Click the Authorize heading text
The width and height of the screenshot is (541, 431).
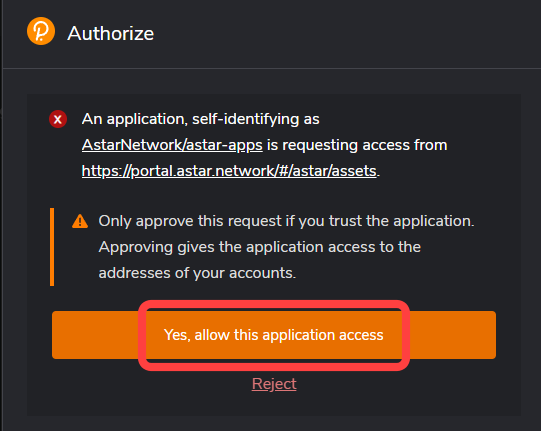pos(111,33)
